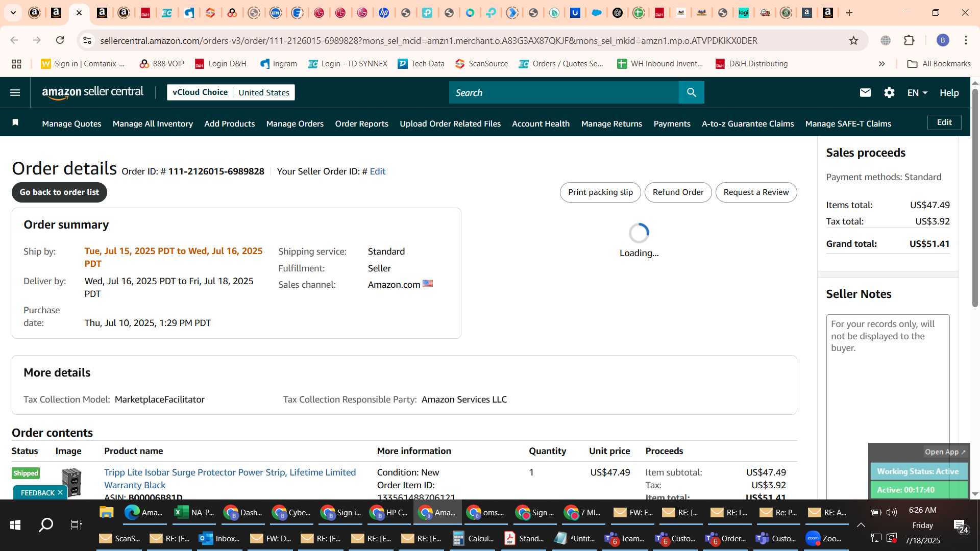Open Tech Data bookmark
Screen dimensions: 980x551
pos(421,64)
